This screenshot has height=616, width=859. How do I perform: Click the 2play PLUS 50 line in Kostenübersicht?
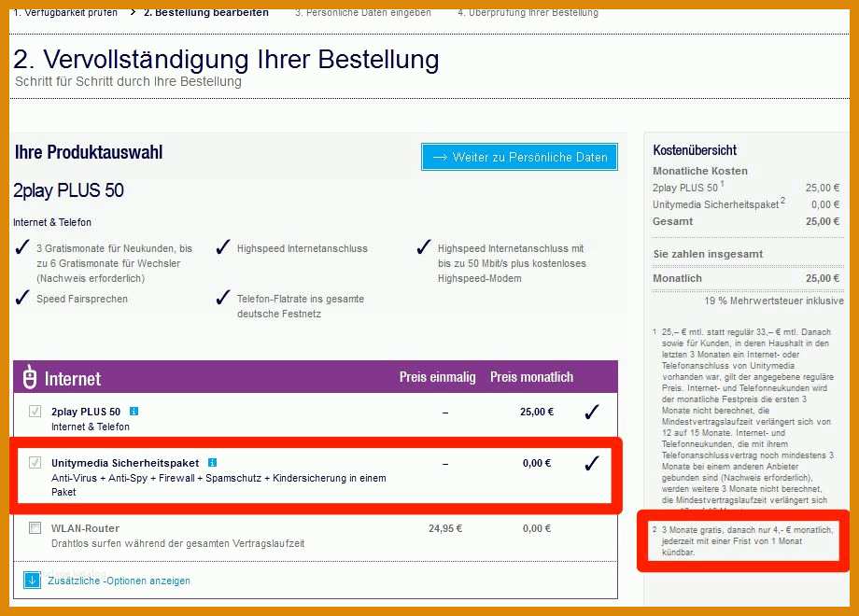coord(746,188)
